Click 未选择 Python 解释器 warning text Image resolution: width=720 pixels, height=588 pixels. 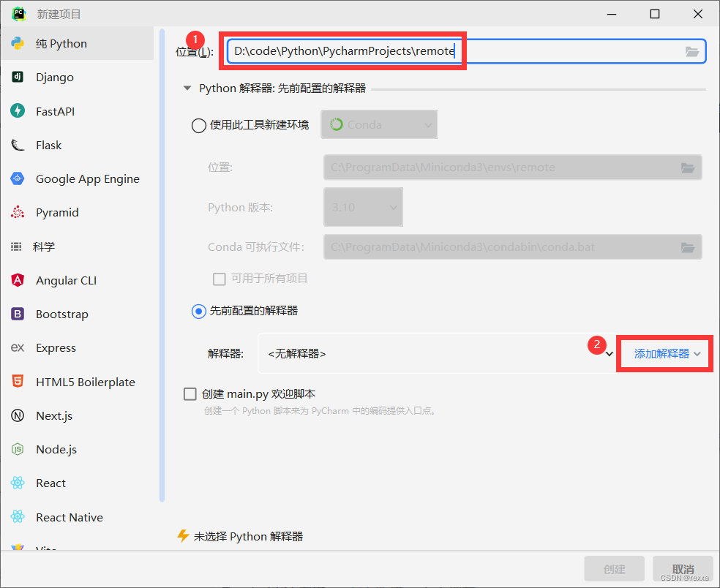click(x=248, y=536)
